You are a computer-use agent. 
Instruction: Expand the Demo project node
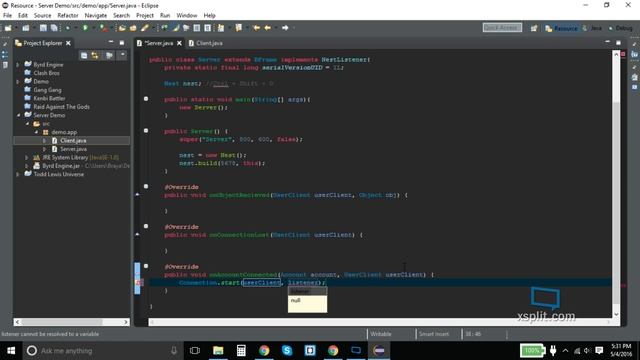18,82
